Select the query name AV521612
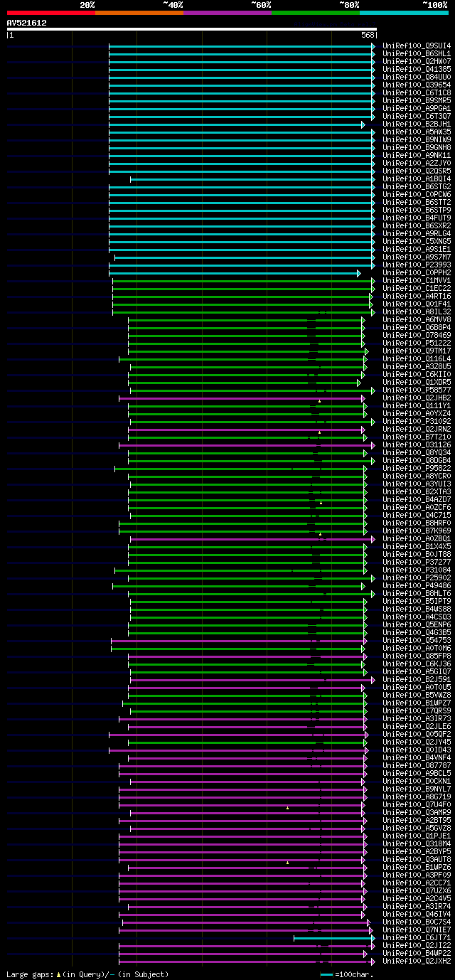Image resolution: width=455 pixels, height=980 pixels. [x=27, y=23]
